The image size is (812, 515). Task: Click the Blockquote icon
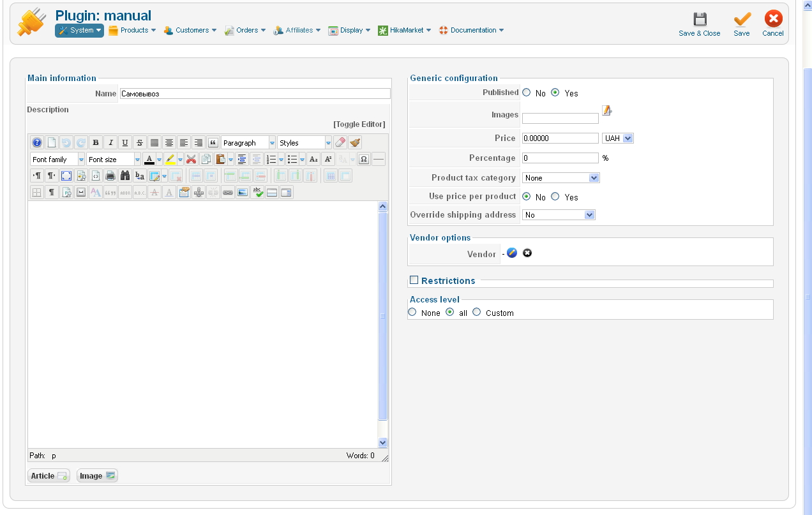point(213,142)
